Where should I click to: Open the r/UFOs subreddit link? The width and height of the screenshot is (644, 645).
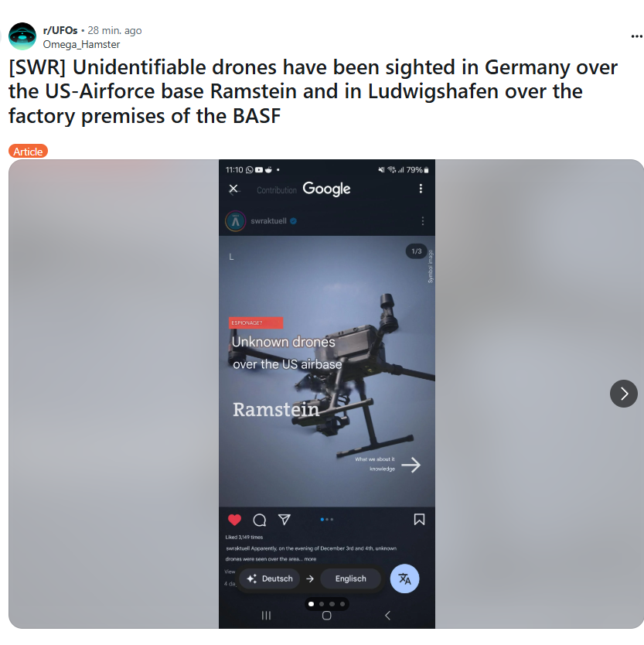click(60, 30)
